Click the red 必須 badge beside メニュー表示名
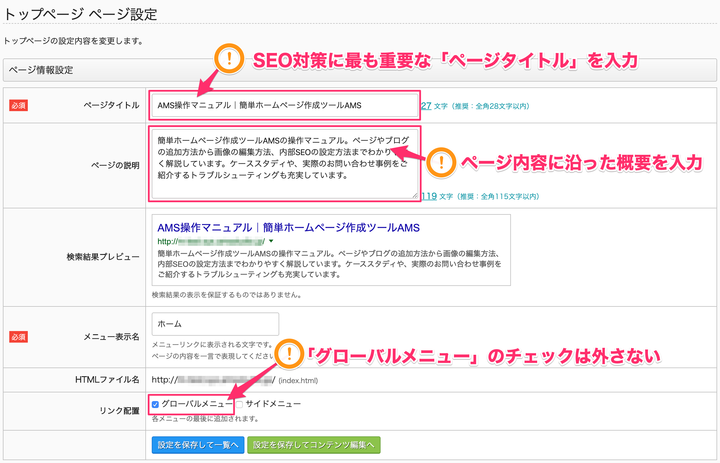This screenshot has width=720, height=463. [x=18, y=337]
